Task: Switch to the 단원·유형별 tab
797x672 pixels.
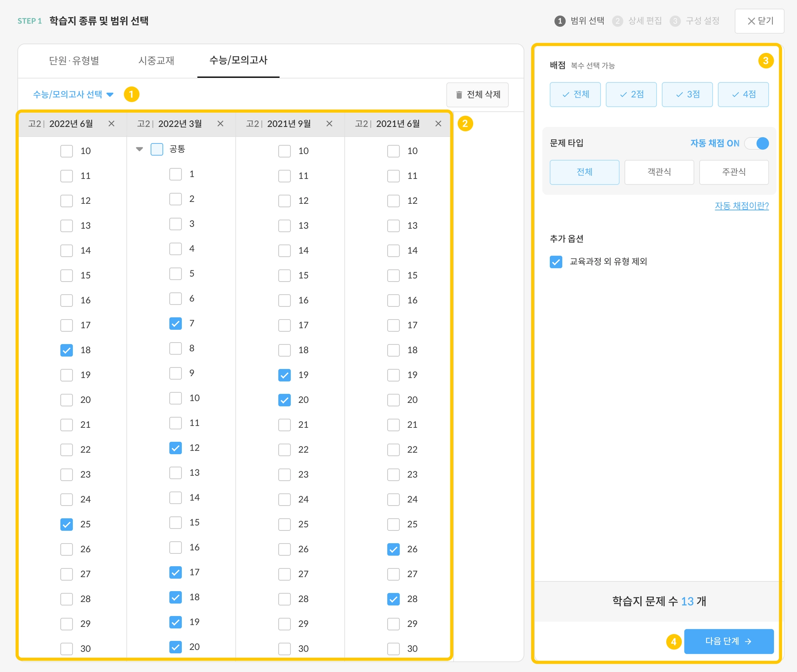Action: [74, 61]
